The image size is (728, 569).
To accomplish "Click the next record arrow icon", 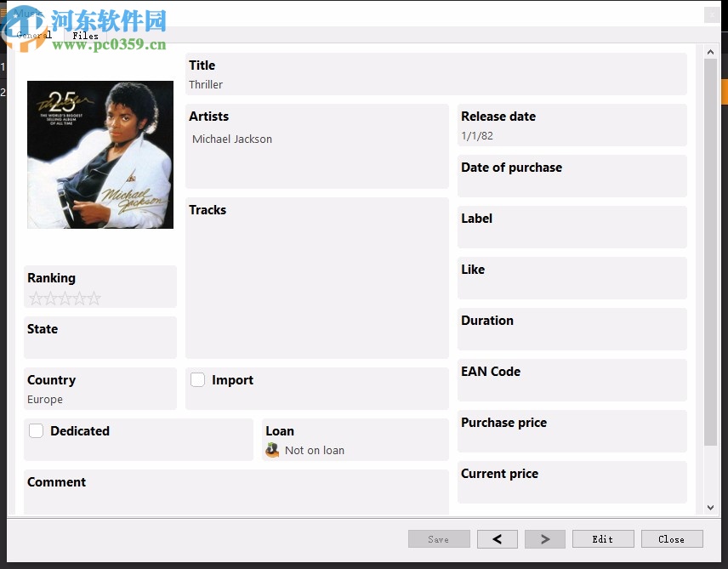I will pos(544,538).
